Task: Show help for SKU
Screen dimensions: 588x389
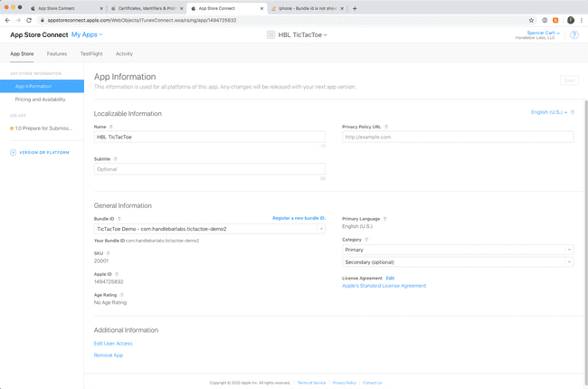Action: click(108, 253)
